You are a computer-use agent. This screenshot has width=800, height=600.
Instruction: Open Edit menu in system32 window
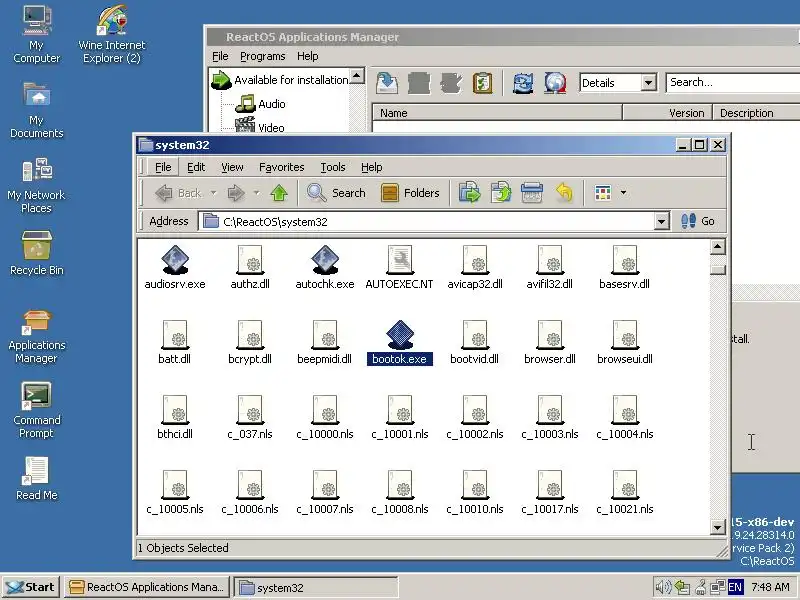(x=196, y=167)
